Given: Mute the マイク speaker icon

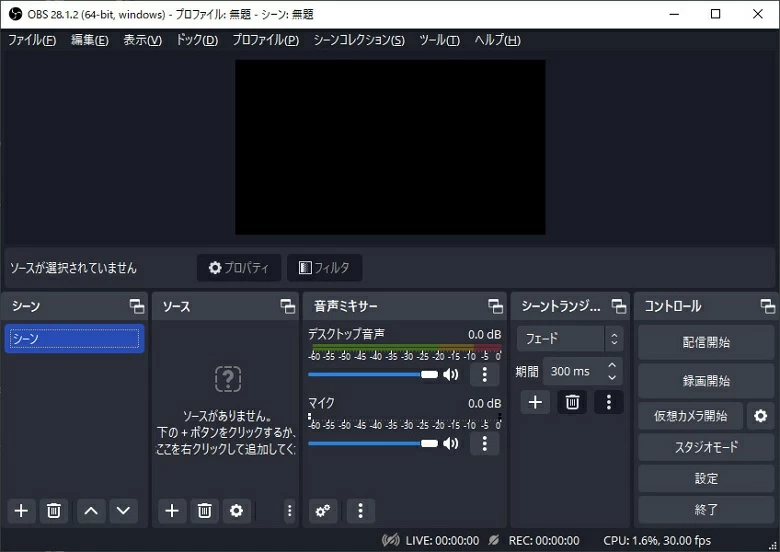Looking at the screenshot, I should click(451, 443).
